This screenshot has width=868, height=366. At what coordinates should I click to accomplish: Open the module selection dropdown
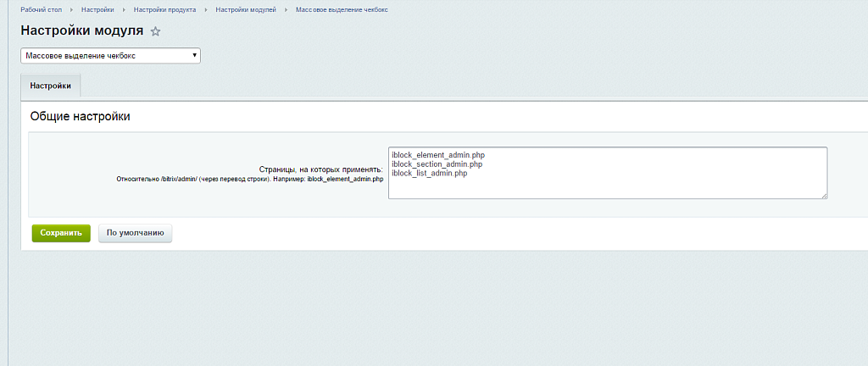point(110,56)
